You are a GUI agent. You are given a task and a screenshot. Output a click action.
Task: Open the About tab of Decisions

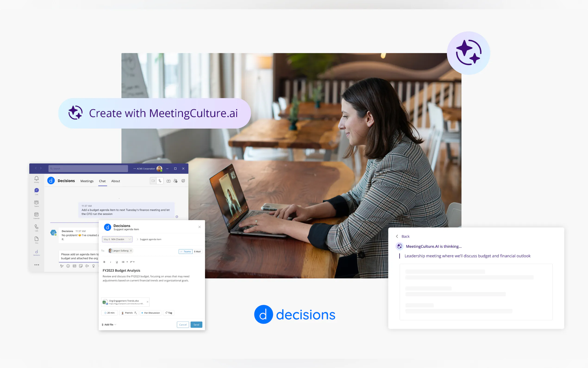[x=116, y=181]
